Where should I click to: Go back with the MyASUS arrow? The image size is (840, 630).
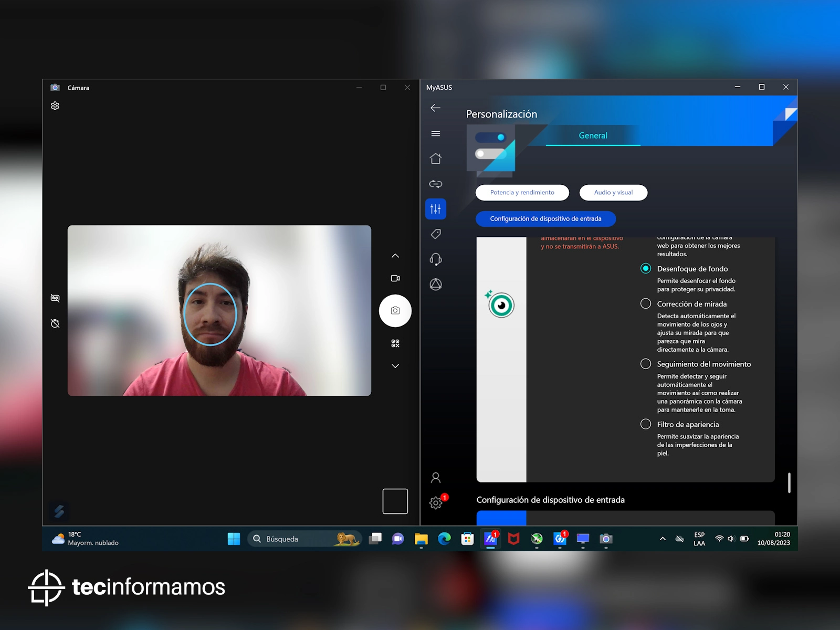click(x=435, y=108)
